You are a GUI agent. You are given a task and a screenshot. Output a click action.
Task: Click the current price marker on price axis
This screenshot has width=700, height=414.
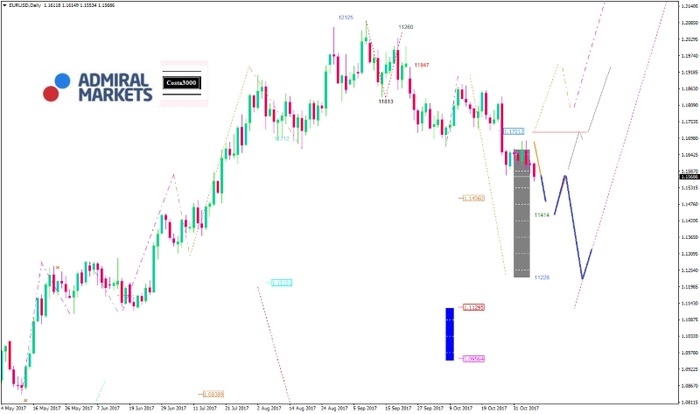coord(689,177)
